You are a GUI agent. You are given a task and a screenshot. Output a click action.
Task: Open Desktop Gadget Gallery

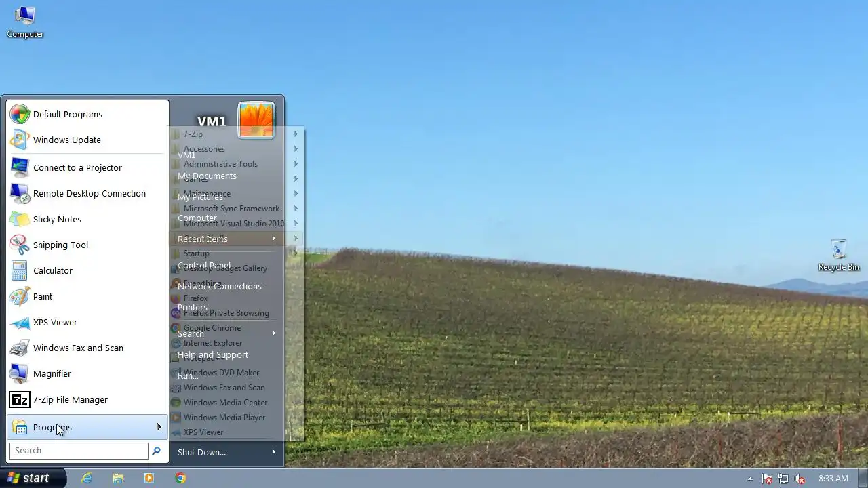[236, 268]
